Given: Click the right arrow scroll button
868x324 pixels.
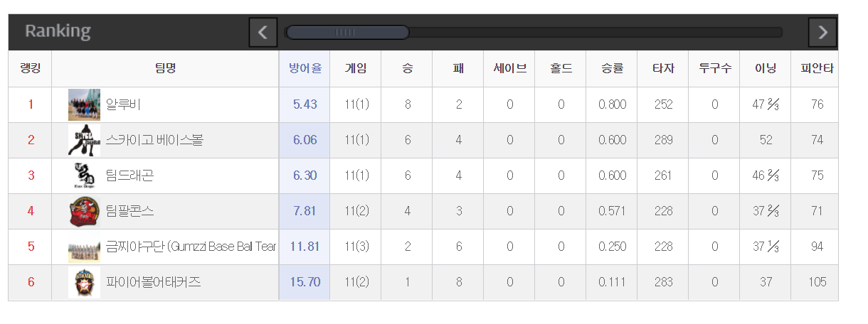Looking at the screenshot, I should [822, 33].
